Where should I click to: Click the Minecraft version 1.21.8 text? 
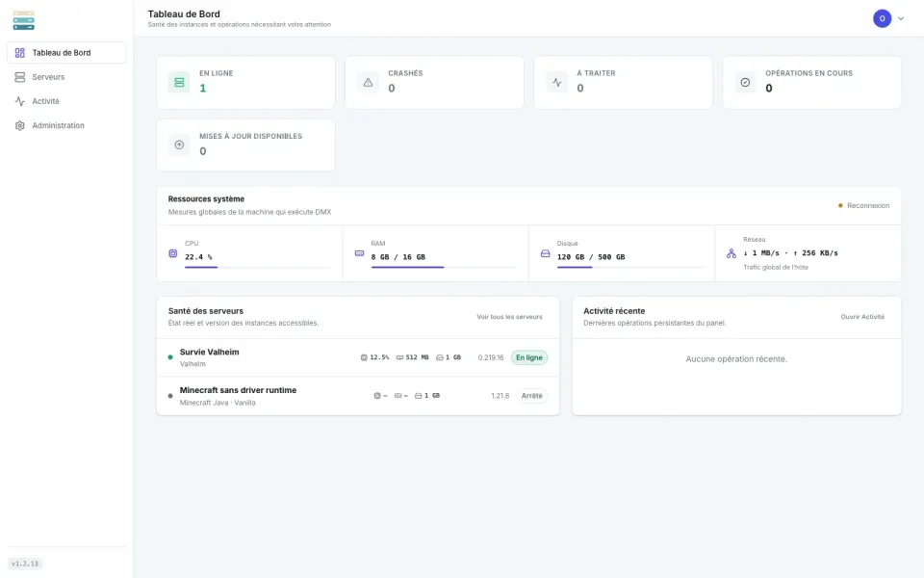tap(500, 396)
